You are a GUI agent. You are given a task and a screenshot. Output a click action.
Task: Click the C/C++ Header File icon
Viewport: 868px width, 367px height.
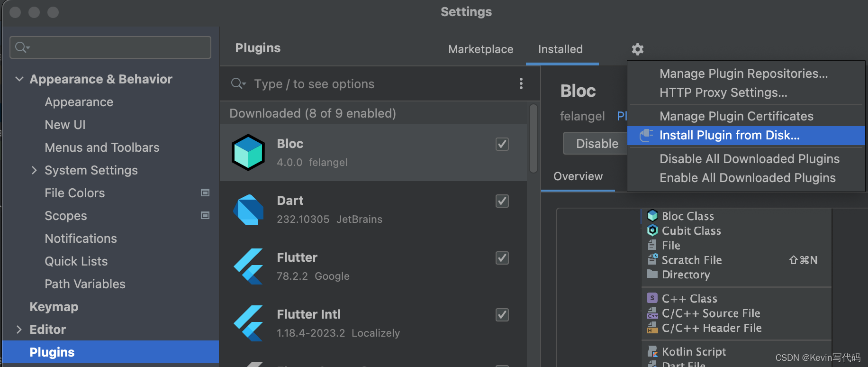(x=652, y=328)
